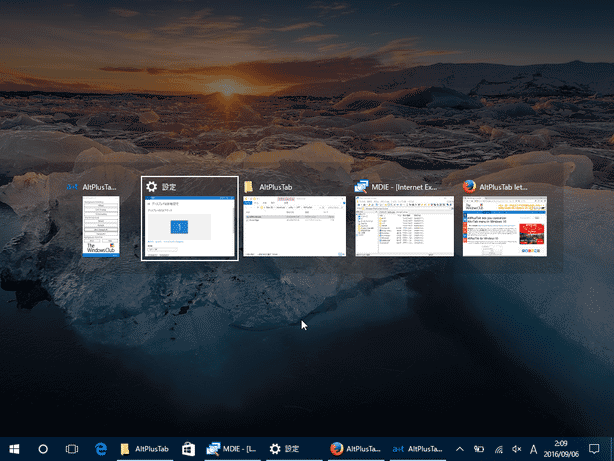Open Cortana search circle on taskbar

[43, 449]
